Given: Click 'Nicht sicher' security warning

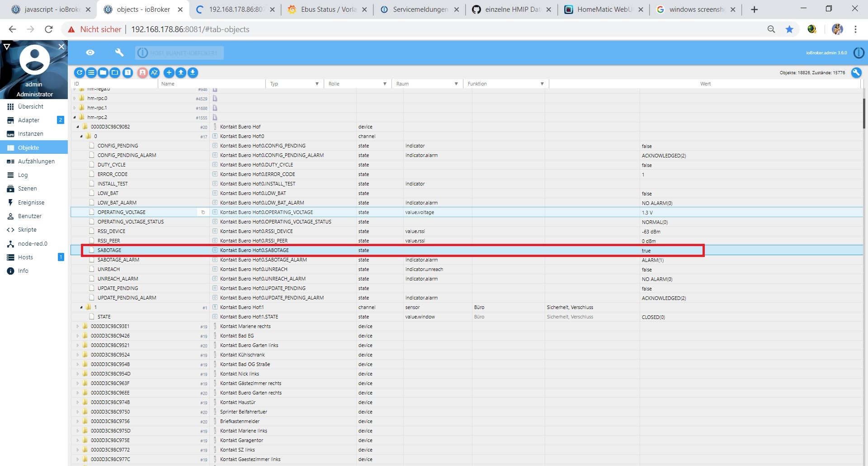Looking at the screenshot, I should point(94,29).
